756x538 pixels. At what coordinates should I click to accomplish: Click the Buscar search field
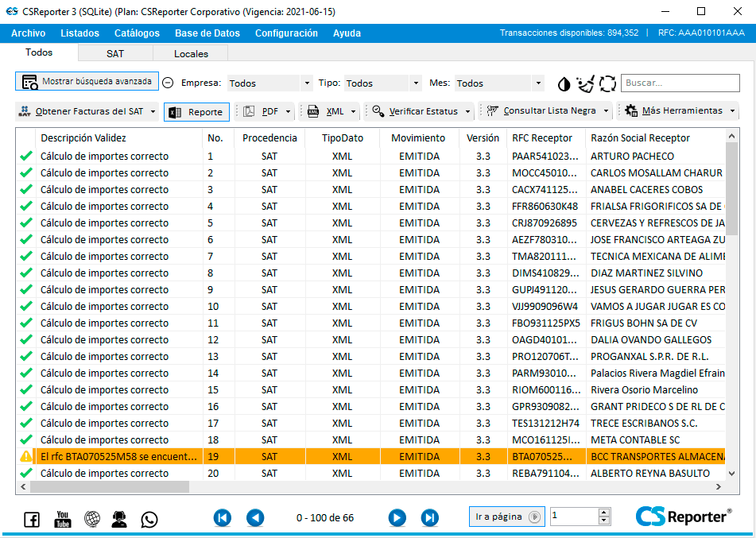(x=680, y=83)
